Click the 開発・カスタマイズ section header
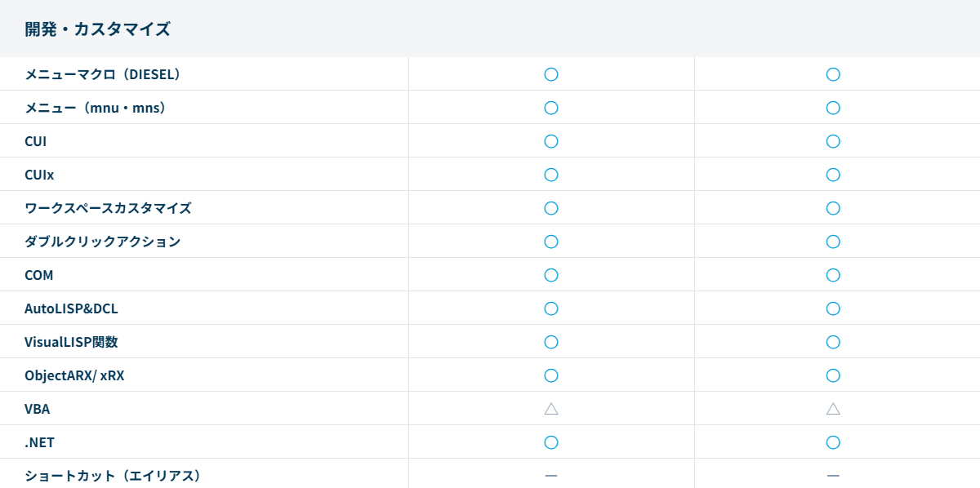 click(97, 29)
